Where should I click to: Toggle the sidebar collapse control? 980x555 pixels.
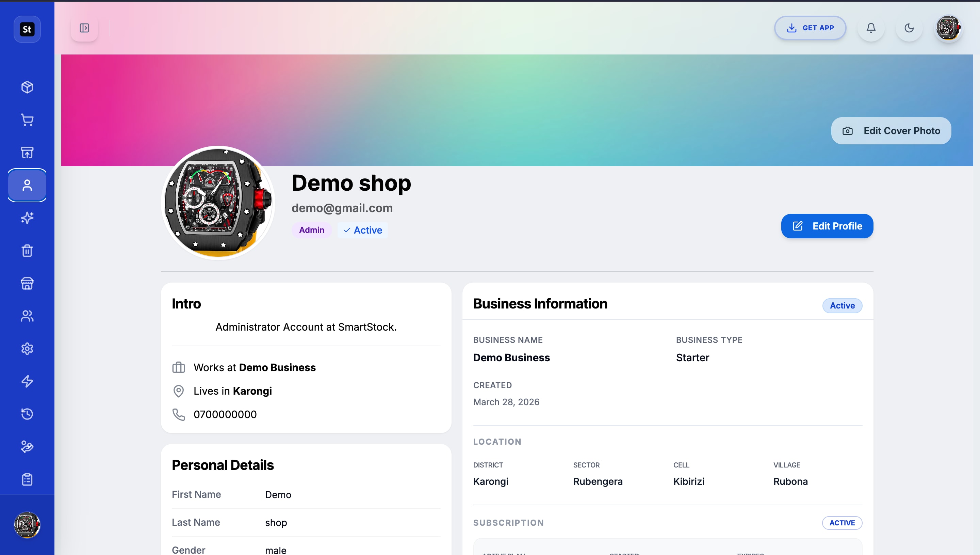[84, 28]
